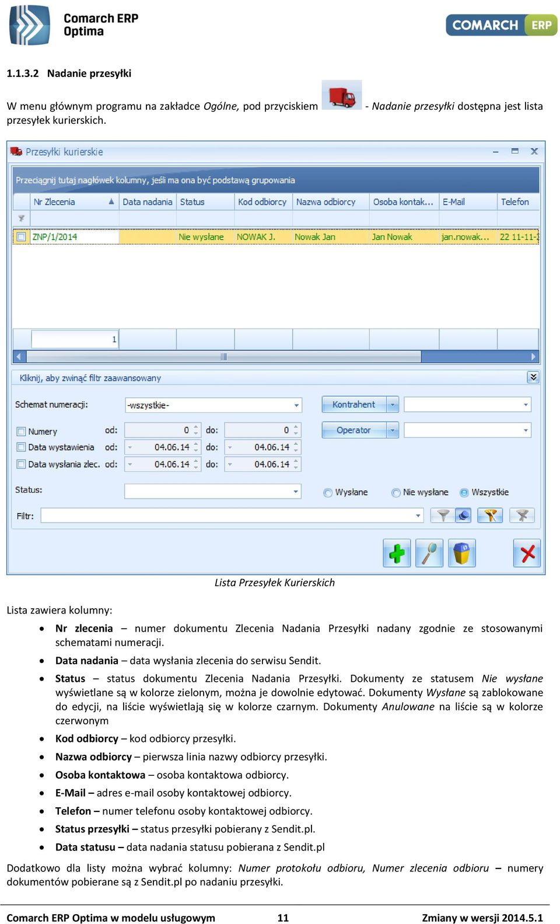Expand the Filtr dropdown list
The image size is (560, 924).
[418, 516]
